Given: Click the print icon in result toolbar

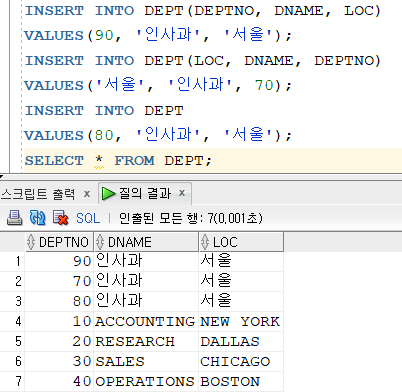Looking at the screenshot, I should [x=14, y=218].
